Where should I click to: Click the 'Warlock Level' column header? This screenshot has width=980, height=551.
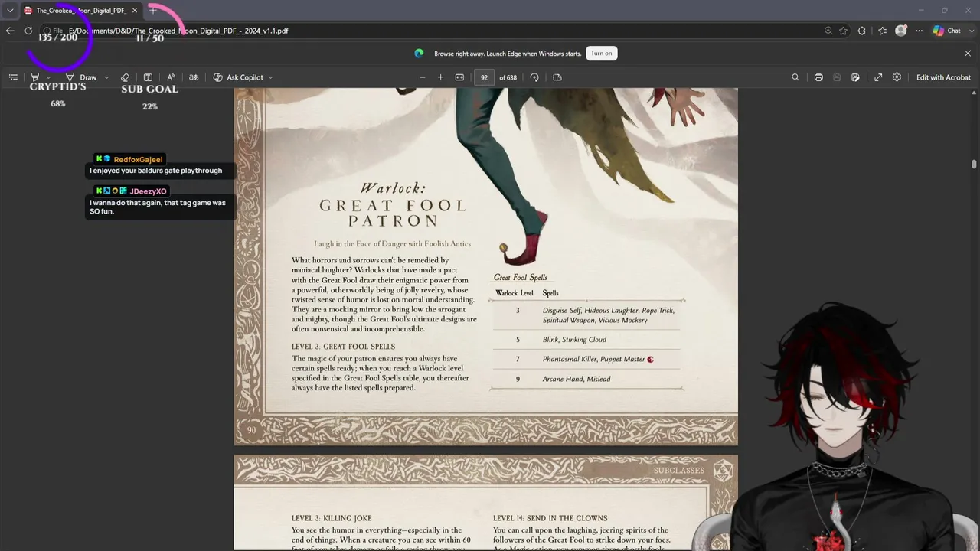pos(514,293)
